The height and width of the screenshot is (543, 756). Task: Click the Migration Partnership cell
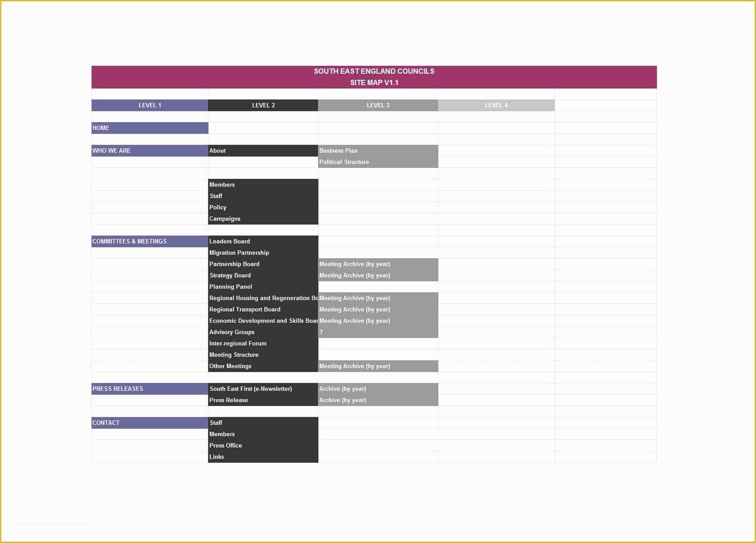(x=263, y=253)
